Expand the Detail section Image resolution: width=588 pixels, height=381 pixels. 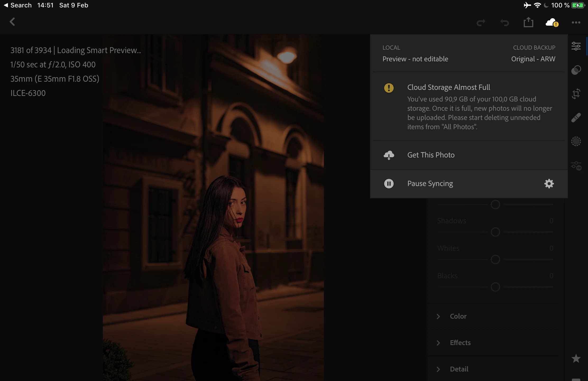click(x=459, y=369)
